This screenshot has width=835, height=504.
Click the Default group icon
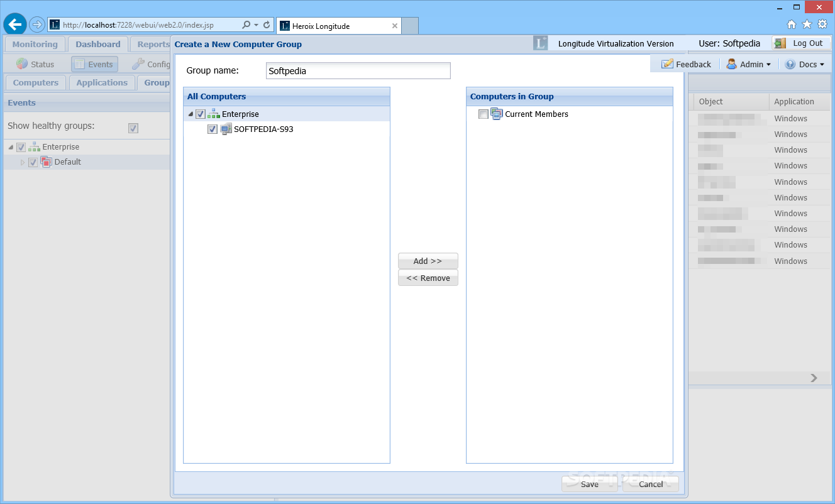coord(47,162)
